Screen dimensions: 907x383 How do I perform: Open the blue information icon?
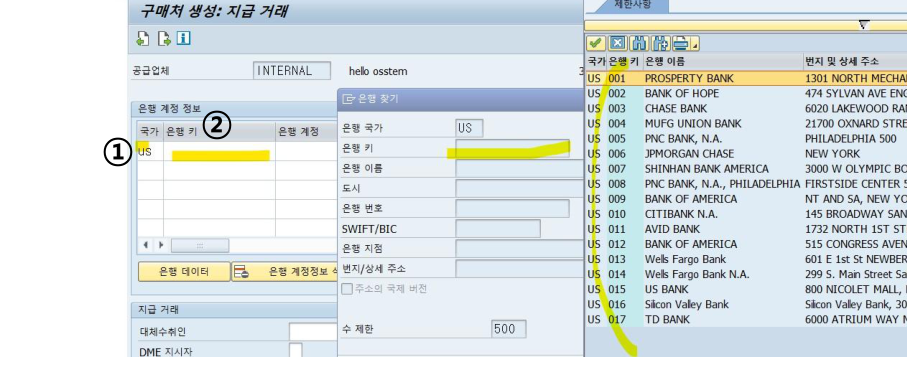tap(184, 38)
